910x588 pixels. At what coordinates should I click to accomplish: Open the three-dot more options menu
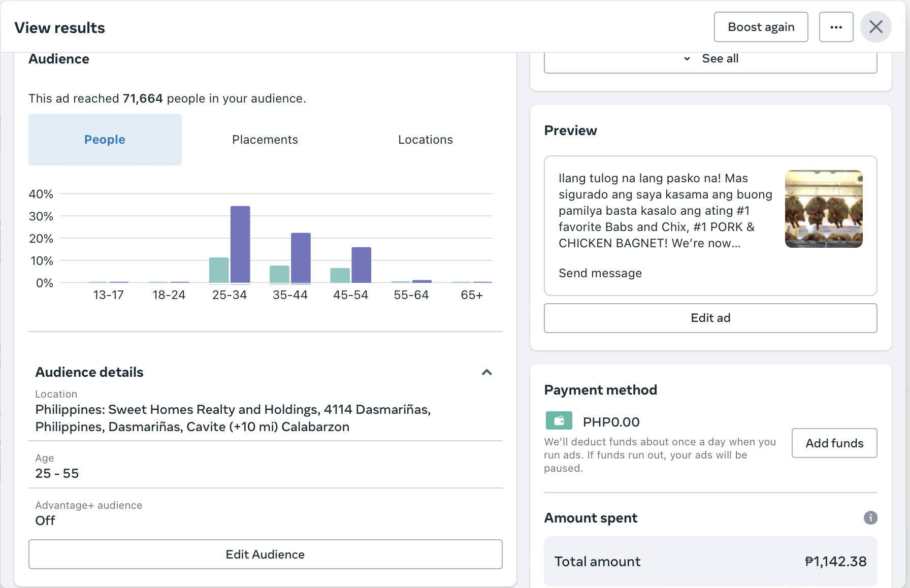coord(836,27)
